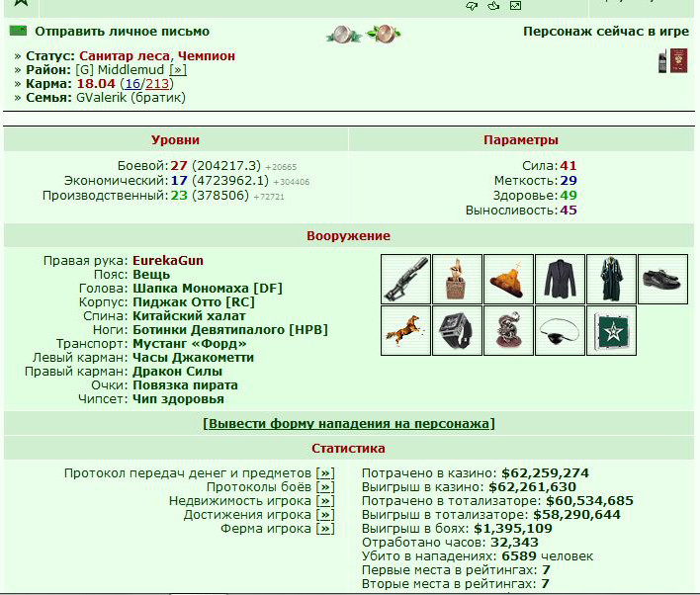Click the Дракон Силы item name
The height and width of the screenshot is (595, 700).
point(177,372)
